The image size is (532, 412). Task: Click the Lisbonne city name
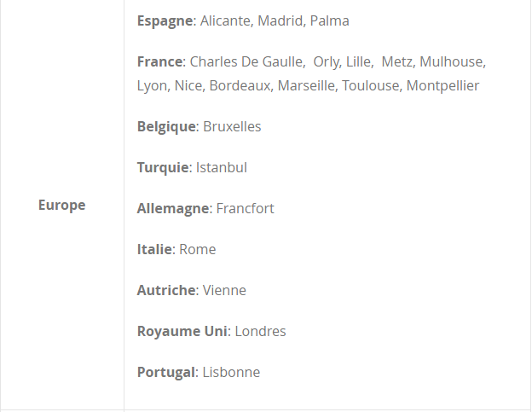[231, 372]
